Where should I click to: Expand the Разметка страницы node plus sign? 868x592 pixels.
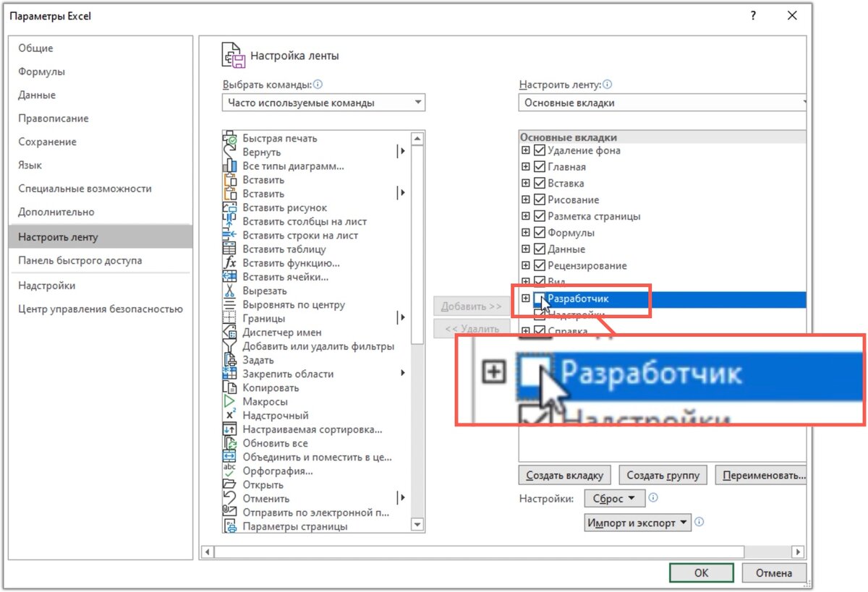click(x=526, y=216)
